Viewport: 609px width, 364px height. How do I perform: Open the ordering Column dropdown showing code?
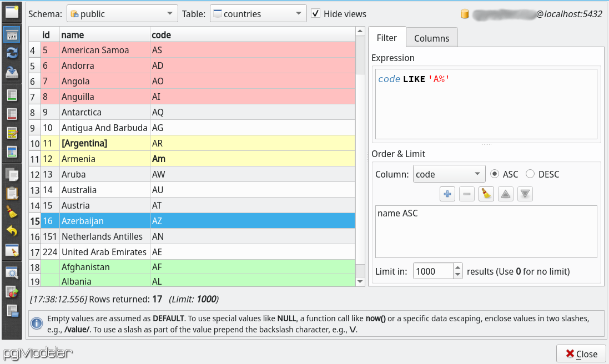[449, 174]
